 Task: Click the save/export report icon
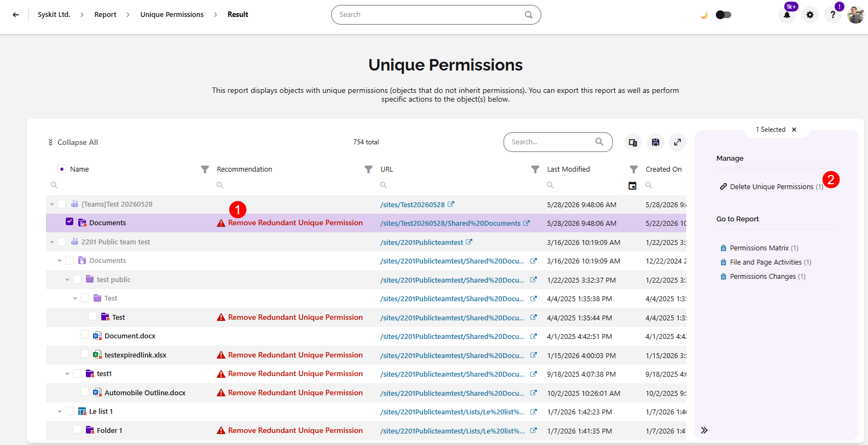pos(656,142)
